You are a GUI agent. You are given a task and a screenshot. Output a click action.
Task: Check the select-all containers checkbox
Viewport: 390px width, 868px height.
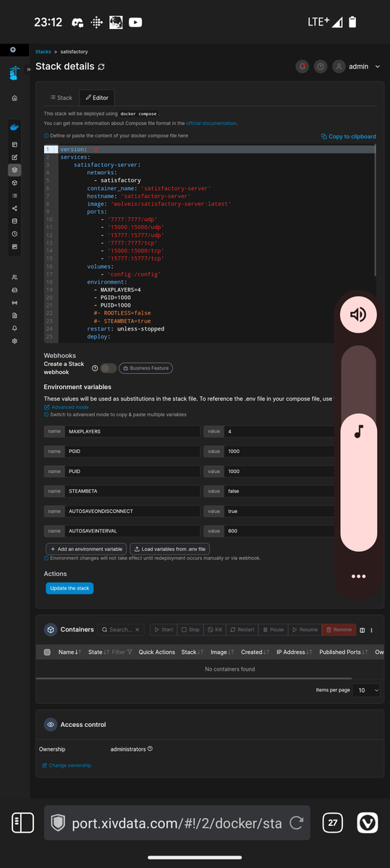(47, 652)
